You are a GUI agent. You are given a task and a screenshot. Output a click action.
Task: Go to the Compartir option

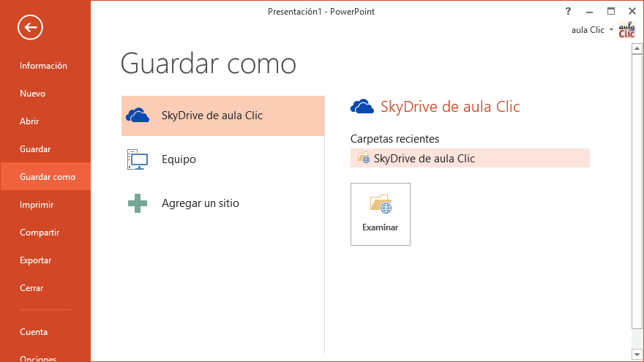40,233
